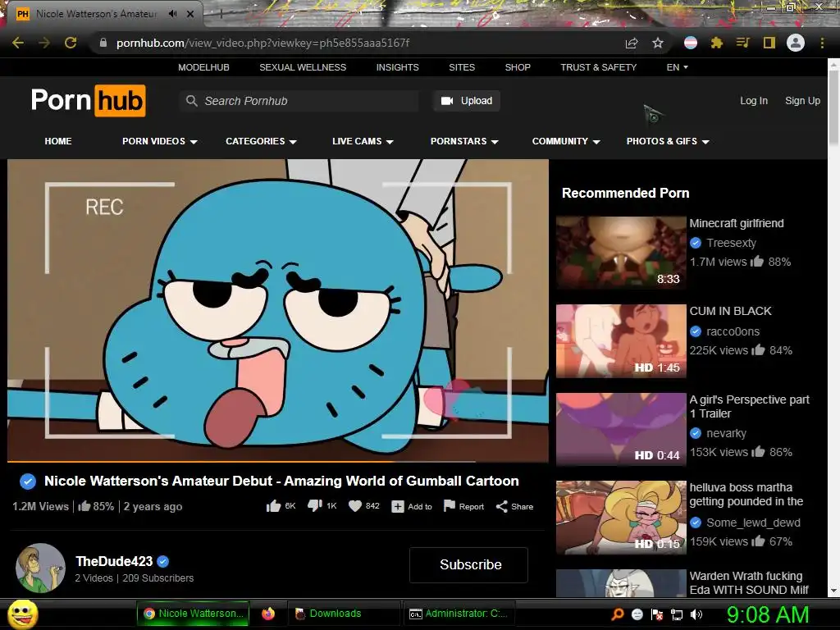Open a new browser tab with plus
840x630 pixels.
pos(221,14)
